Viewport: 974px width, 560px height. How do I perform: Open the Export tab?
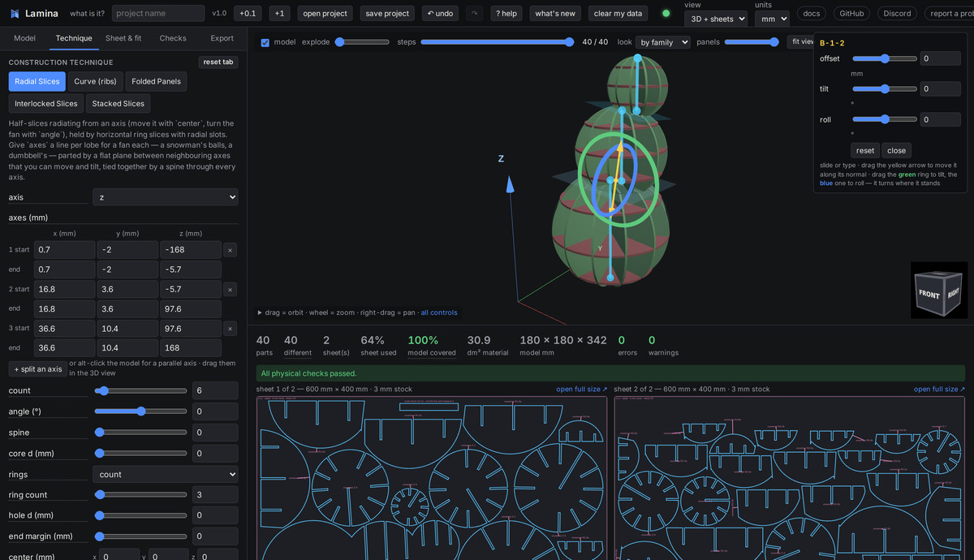point(222,38)
